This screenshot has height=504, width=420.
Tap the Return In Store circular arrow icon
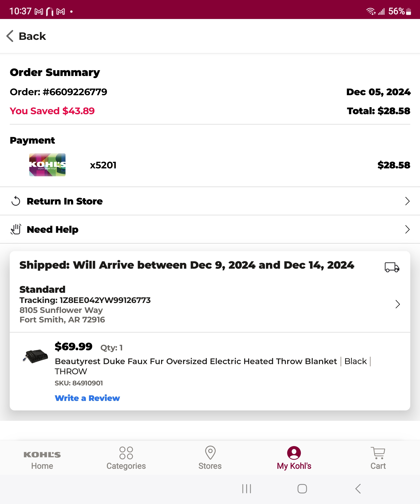point(16,201)
